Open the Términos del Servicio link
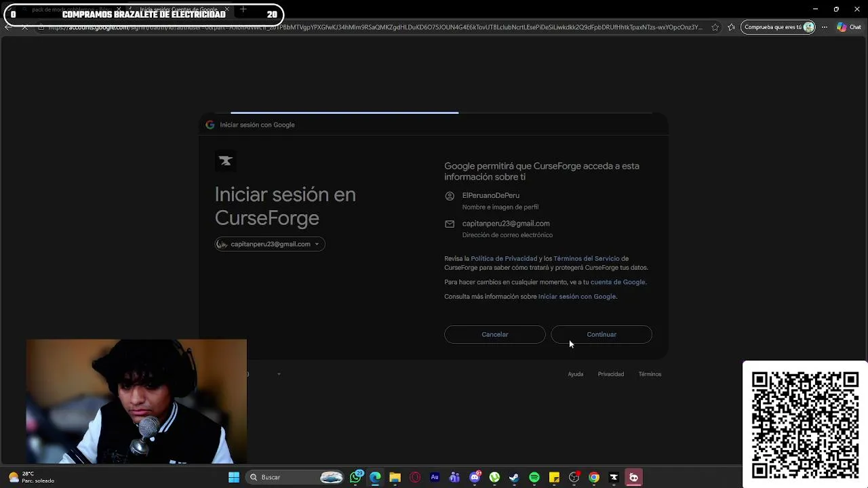 point(587,258)
